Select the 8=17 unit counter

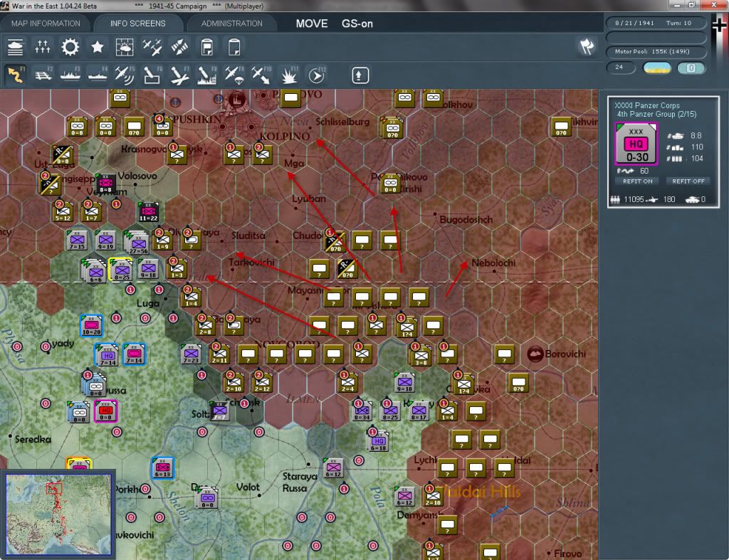419,411
